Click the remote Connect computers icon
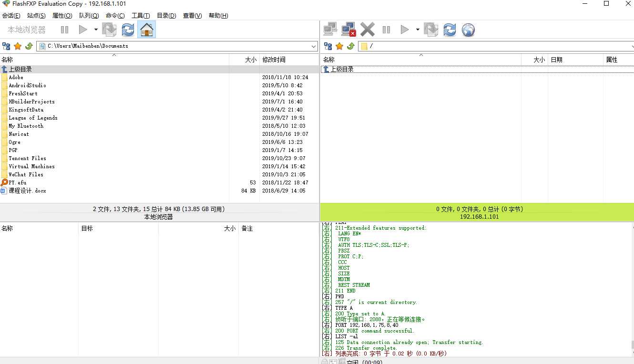The width and height of the screenshot is (634, 364). click(x=330, y=30)
